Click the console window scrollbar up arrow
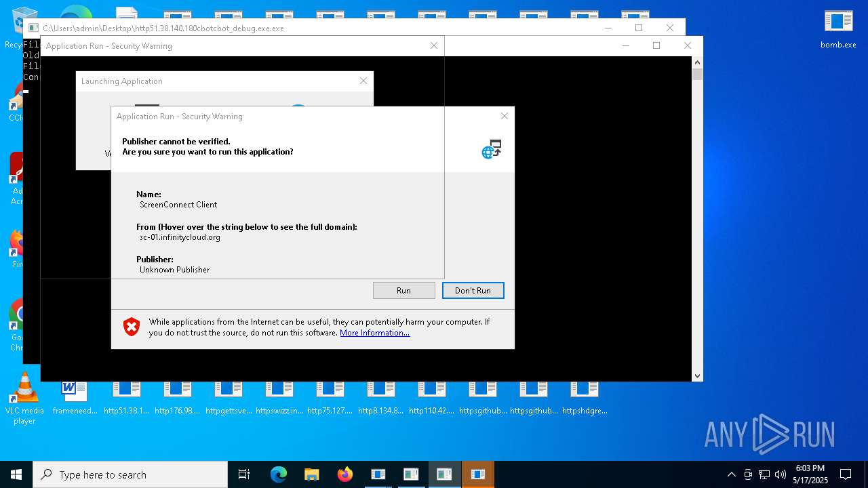Viewport: 868px width, 488px height. pyautogui.click(x=697, y=62)
